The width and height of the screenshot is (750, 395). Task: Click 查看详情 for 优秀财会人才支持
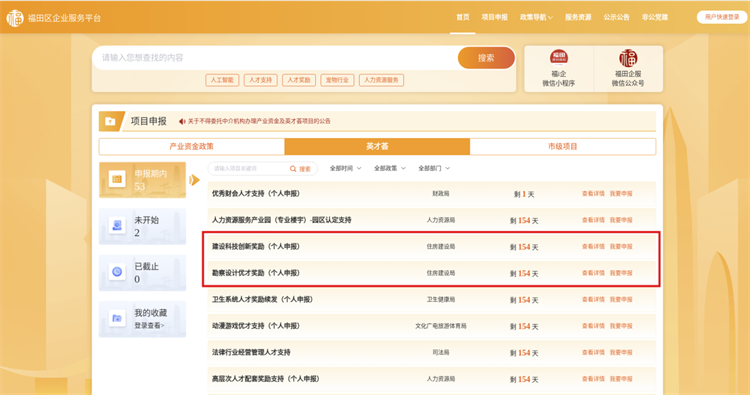pos(593,194)
